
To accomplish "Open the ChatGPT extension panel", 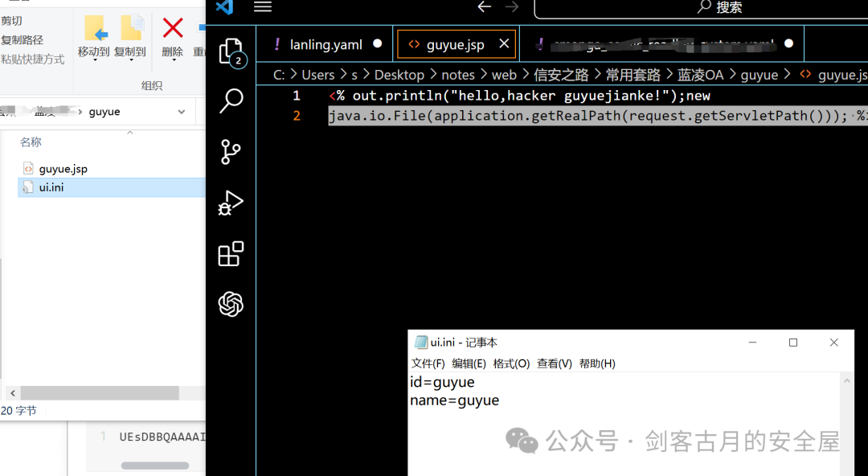I will (231, 305).
